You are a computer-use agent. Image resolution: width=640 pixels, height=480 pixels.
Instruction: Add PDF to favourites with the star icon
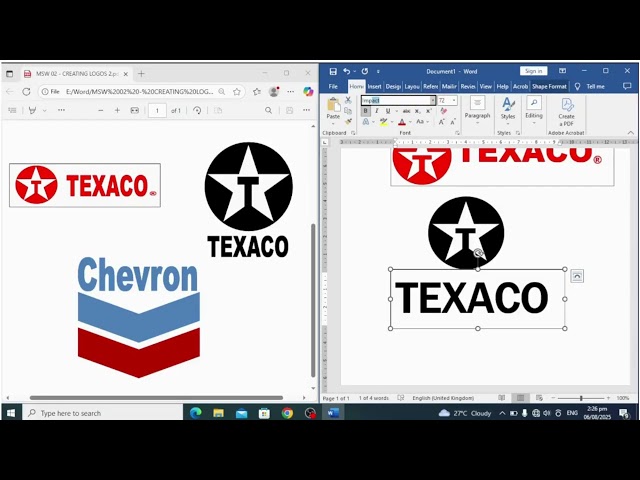coord(237,92)
